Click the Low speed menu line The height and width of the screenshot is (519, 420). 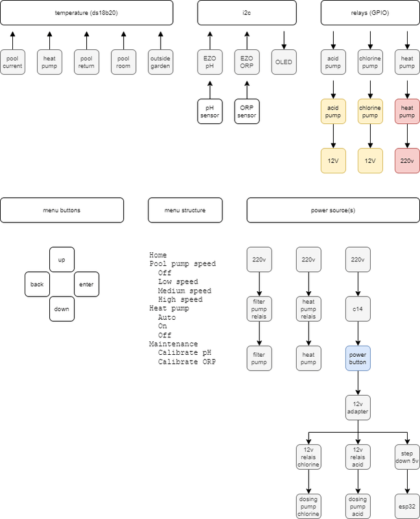coord(178,282)
